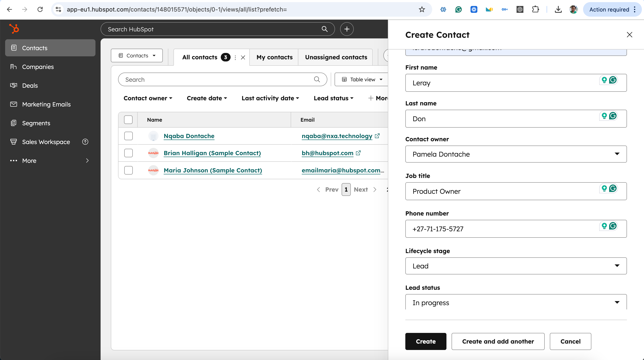Click lightbulb icon in Phone number field

coord(604,226)
